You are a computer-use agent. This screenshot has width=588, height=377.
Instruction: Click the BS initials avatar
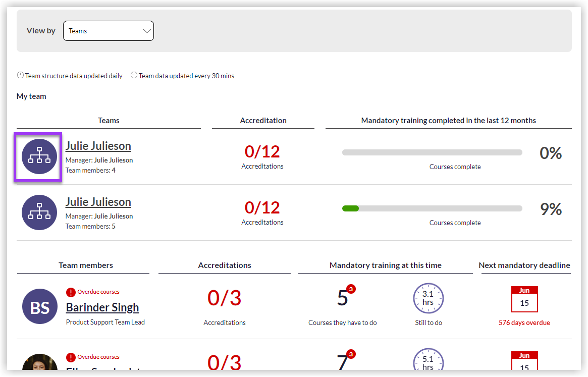tap(40, 307)
